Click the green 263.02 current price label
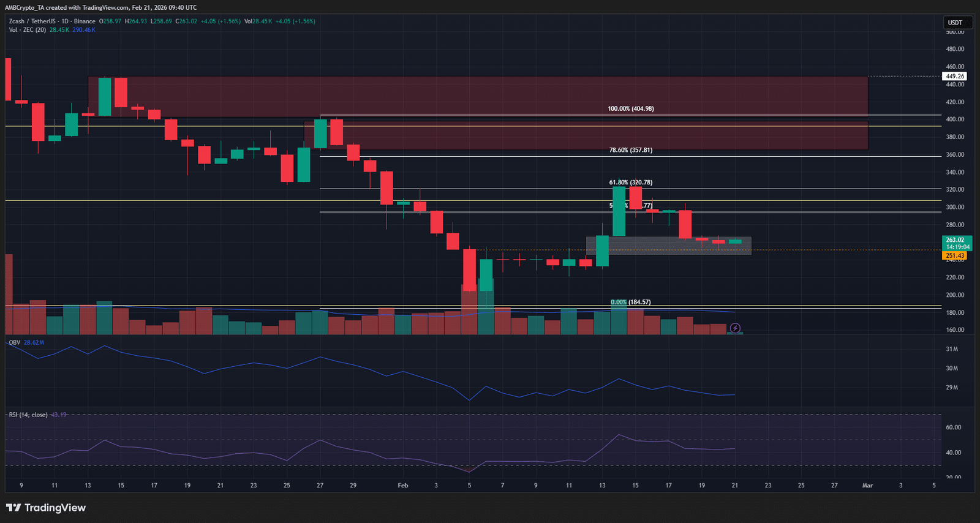Viewport: 980px width, 523px height. point(956,240)
